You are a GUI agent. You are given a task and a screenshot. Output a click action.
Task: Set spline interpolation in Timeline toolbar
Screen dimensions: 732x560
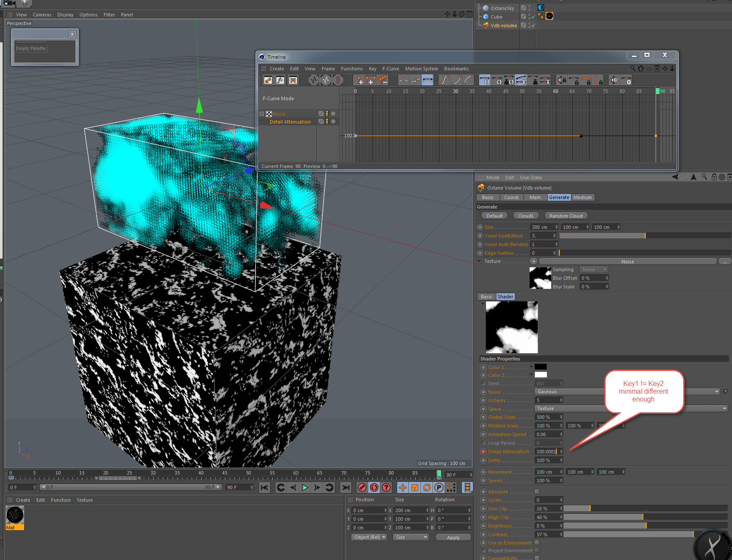[x=427, y=80]
